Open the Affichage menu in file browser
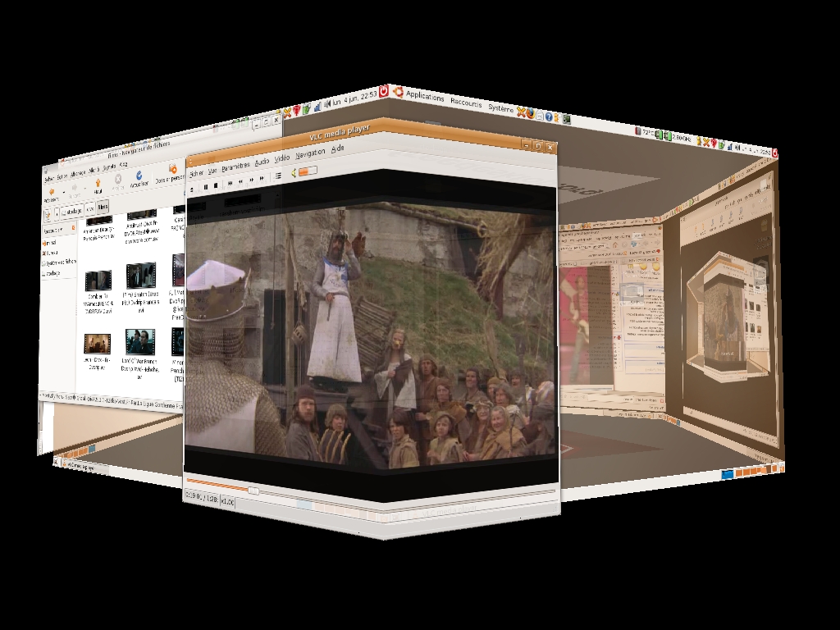 point(78,173)
